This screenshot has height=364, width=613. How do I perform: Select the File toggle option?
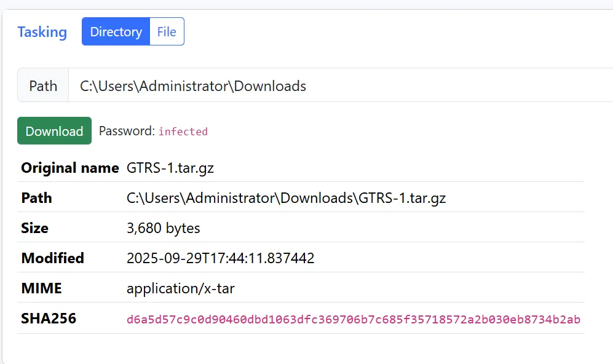(167, 32)
